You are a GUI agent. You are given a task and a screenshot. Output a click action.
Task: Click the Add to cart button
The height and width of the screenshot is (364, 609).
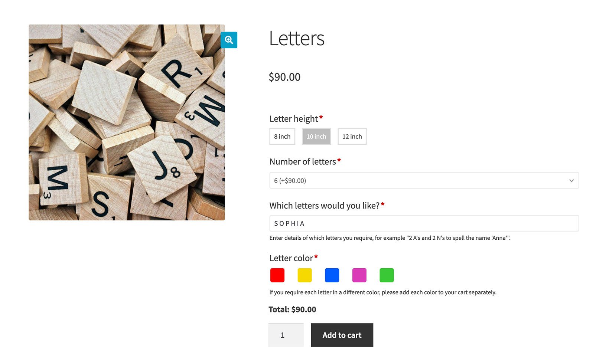pos(342,335)
